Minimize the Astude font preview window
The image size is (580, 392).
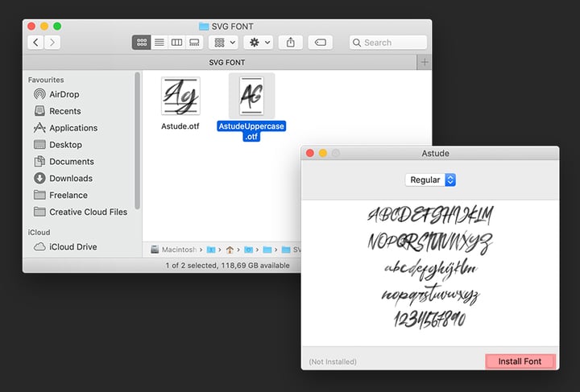pyautogui.click(x=323, y=153)
